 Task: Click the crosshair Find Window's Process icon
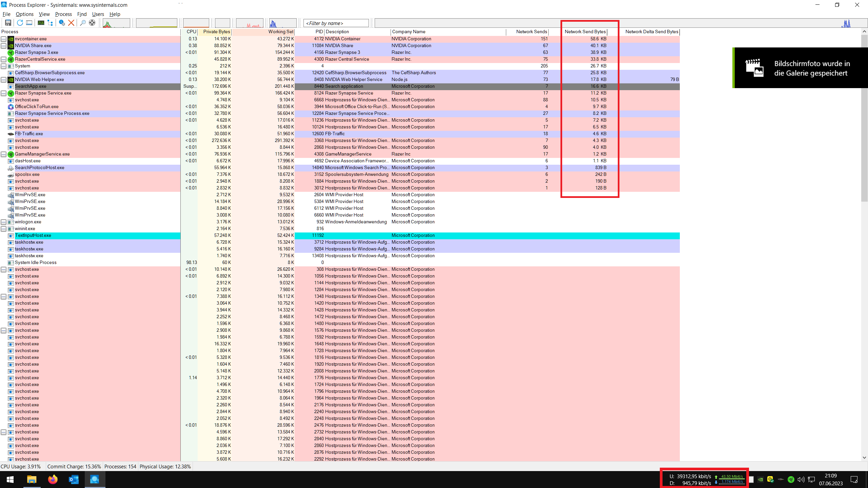(92, 23)
